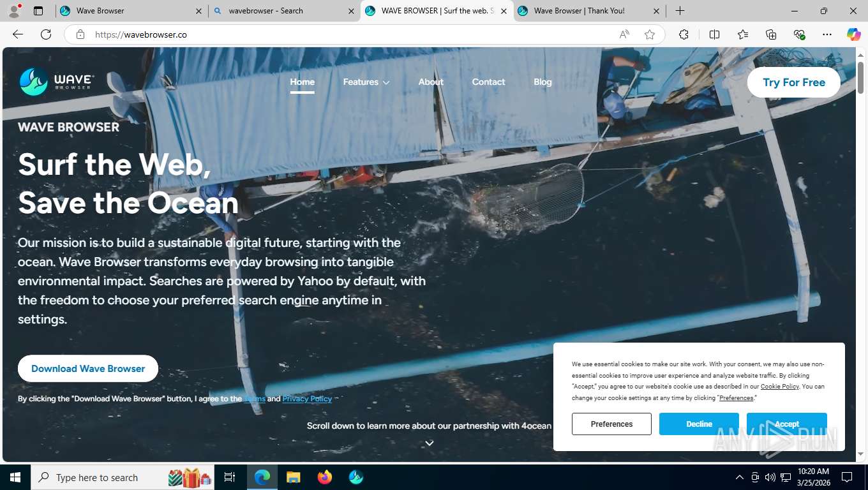Close the wavebrowser - Search tab
The height and width of the screenshot is (490, 868).
352,11
